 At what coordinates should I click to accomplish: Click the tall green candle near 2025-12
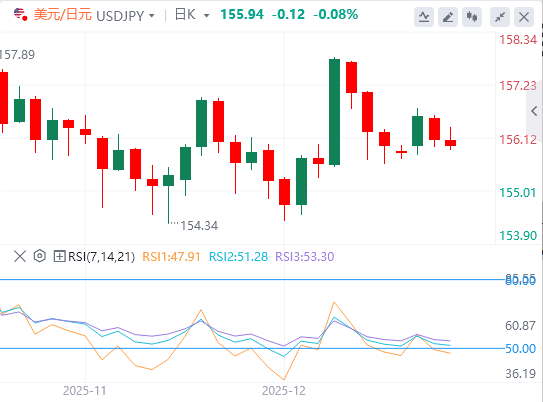point(334,112)
